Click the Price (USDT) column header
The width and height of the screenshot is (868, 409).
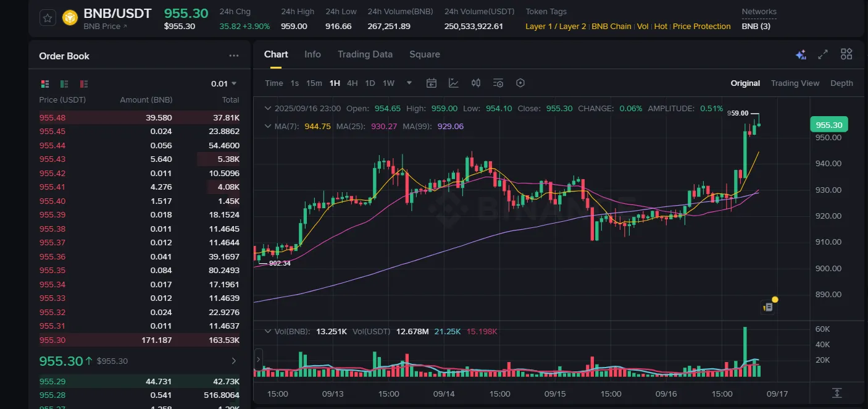(x=62, y=100)
